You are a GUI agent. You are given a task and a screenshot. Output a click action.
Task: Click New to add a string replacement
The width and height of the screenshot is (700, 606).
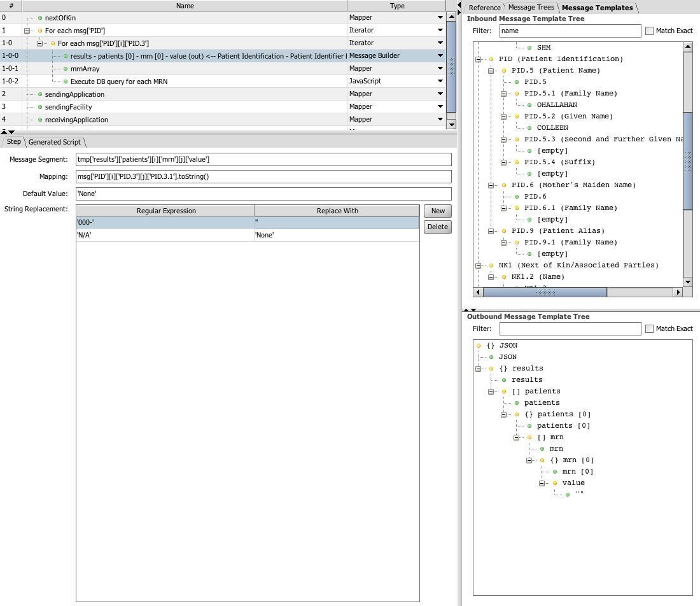(438, 211)
